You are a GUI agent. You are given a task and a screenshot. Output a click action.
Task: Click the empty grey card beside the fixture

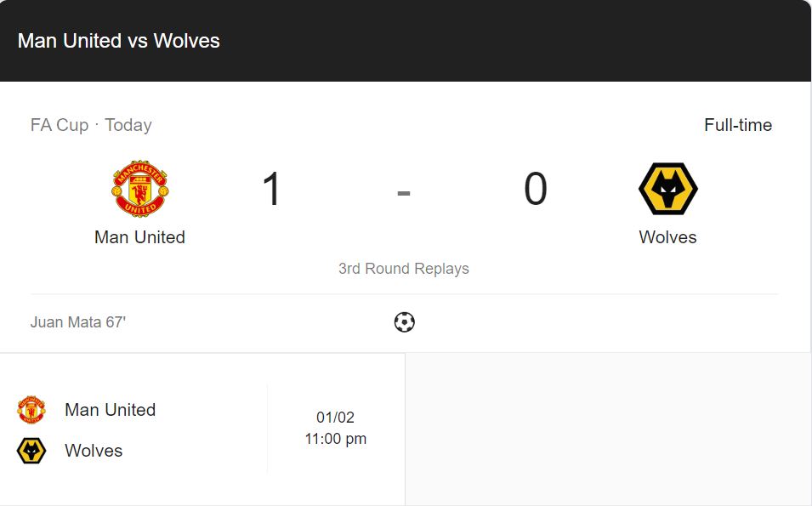pyautogui.click(x=608, y=429)
